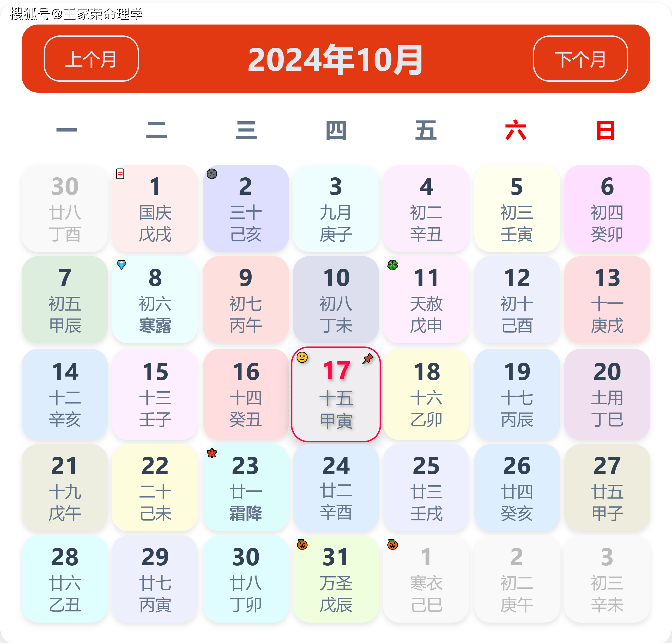672x643 pixels.
Task: Select October 30 廿八 丁卯 cell
Action: pyautogui.click(x=246, y=579)
